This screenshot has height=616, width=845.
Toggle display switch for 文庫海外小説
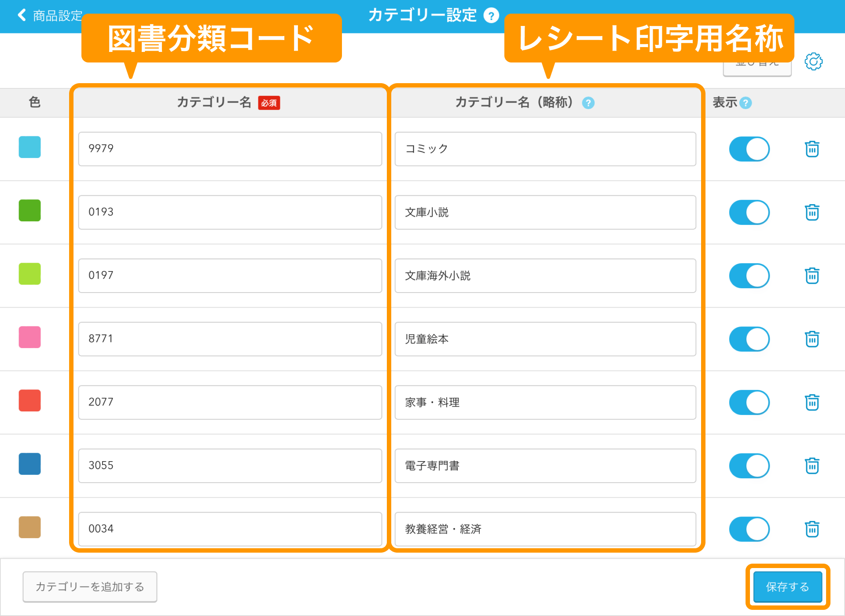click(x=749, y=275)
